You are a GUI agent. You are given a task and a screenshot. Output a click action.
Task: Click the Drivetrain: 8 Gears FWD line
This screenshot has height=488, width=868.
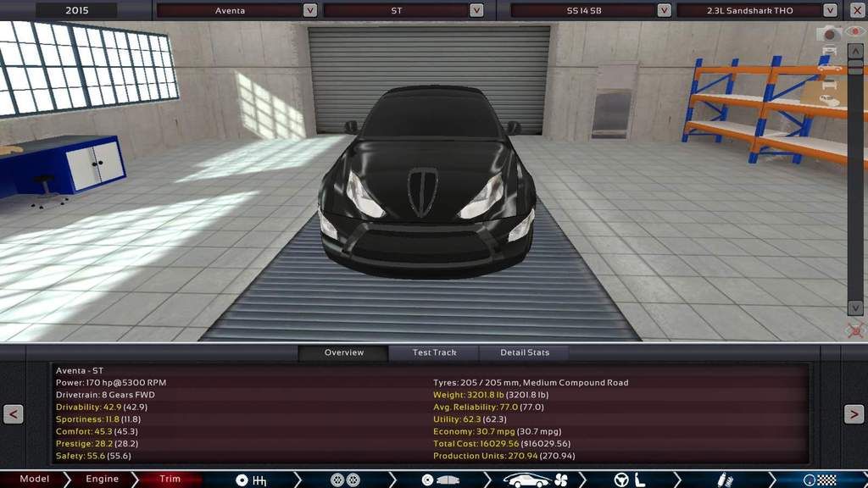(105, 395)
